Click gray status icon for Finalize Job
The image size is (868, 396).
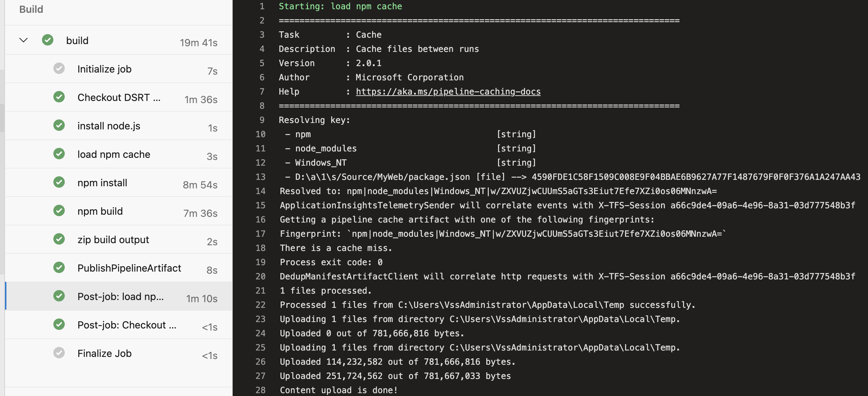click(x=59, y=353)
